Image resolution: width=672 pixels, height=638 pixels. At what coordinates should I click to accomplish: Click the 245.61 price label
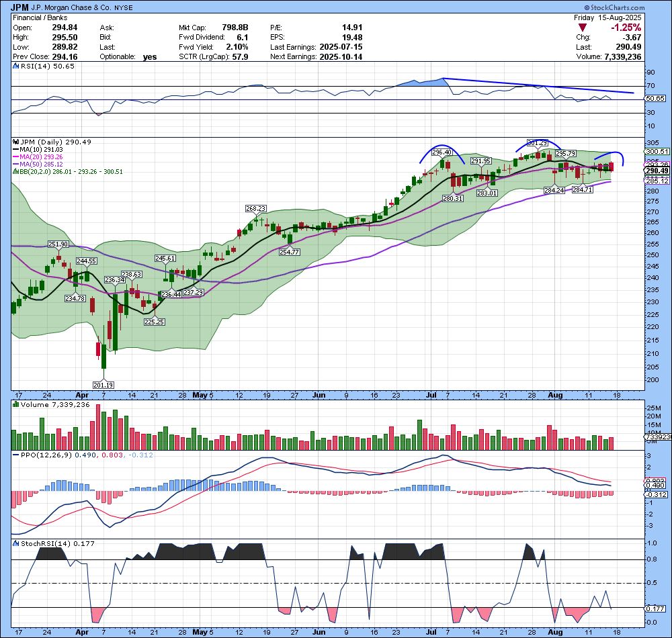pos(165,259)
